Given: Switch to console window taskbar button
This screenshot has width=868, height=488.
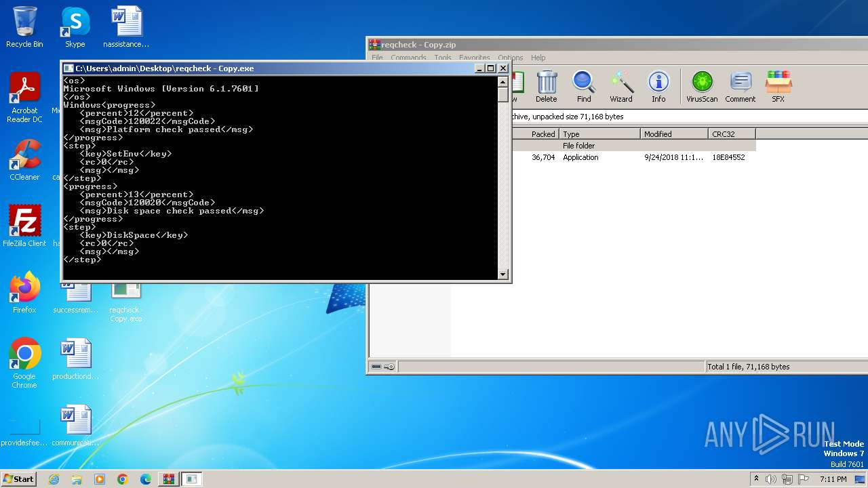Looking at the screenshot, I should [192, 479].
